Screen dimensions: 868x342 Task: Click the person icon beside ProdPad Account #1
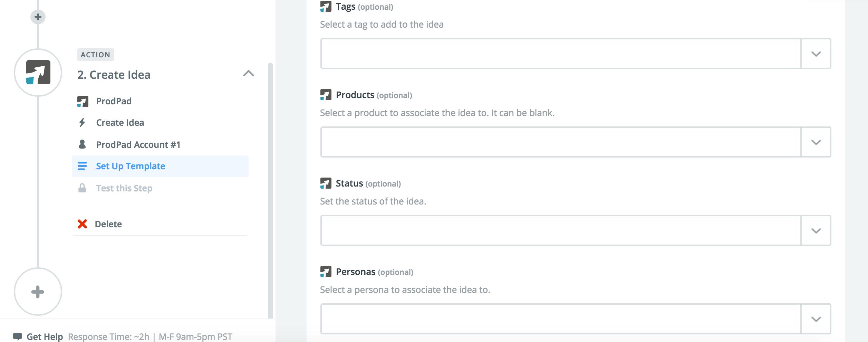82,144
